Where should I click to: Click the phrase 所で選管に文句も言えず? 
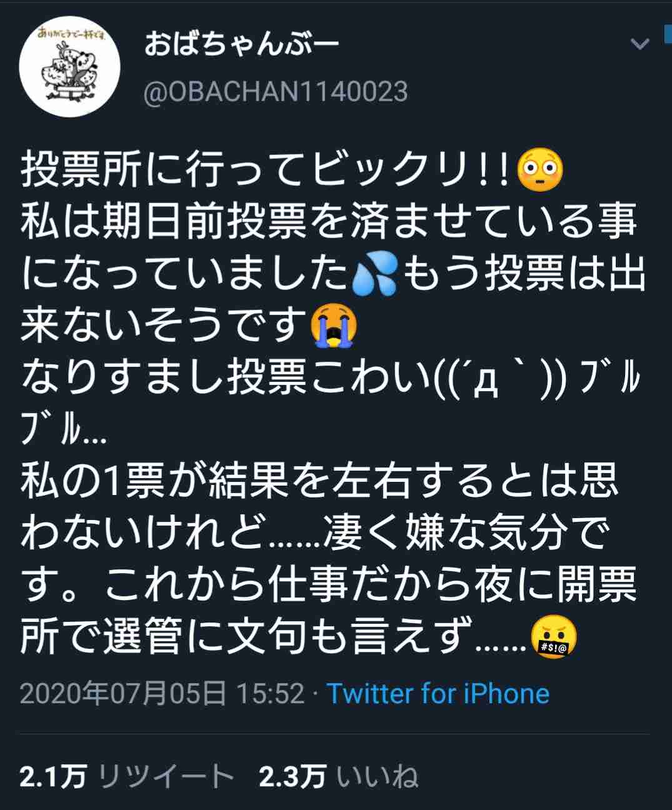click(248, 637)
